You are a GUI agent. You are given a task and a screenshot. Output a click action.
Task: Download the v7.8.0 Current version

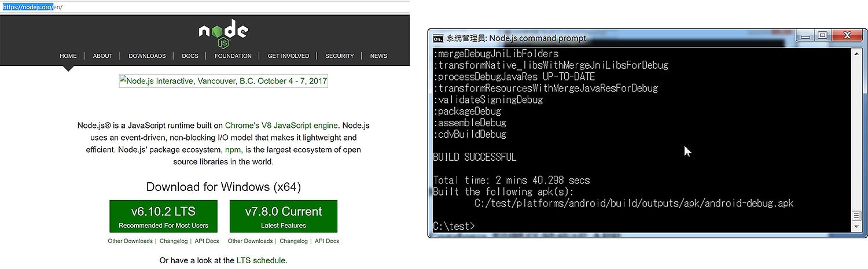[283, 216]
